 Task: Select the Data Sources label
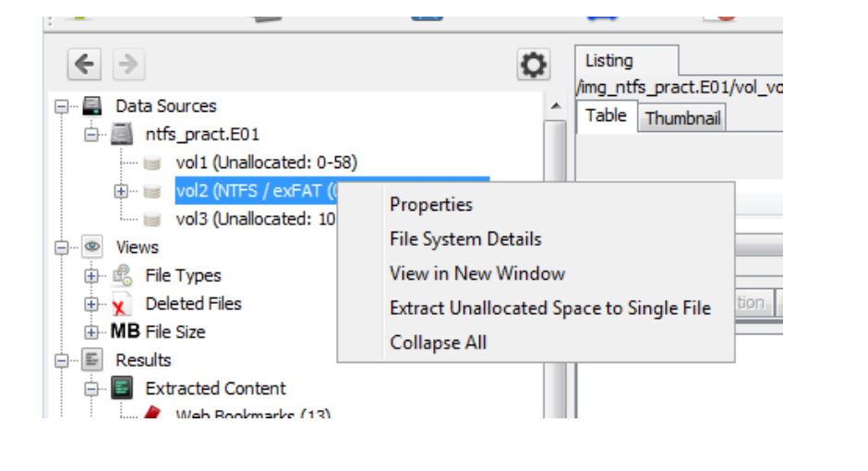[165, 105]
